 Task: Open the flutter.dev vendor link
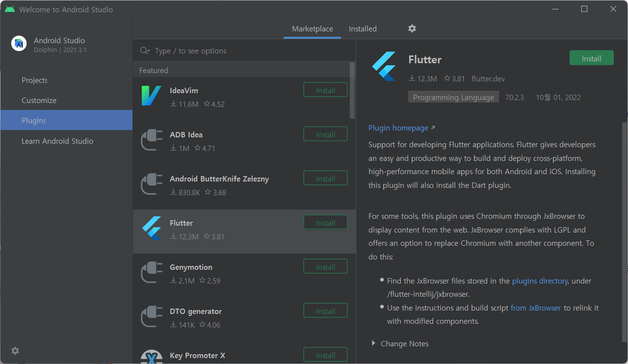point(488,78)
